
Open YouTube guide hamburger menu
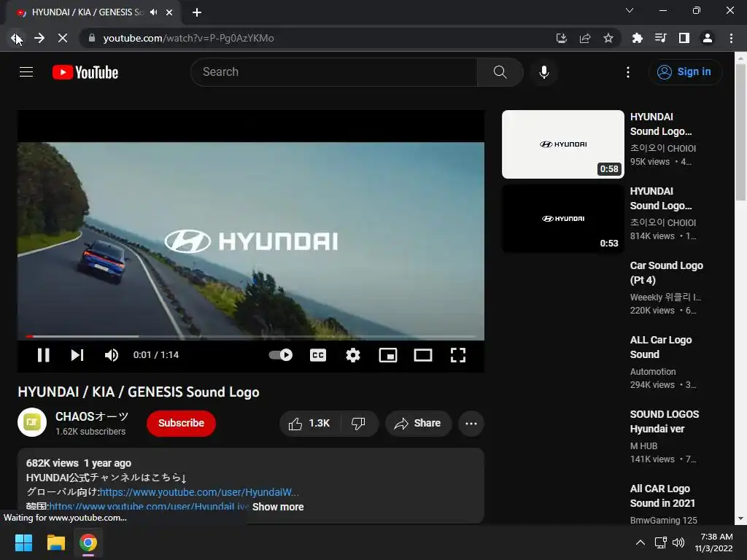pyautogui.click(x=26, y=72)
